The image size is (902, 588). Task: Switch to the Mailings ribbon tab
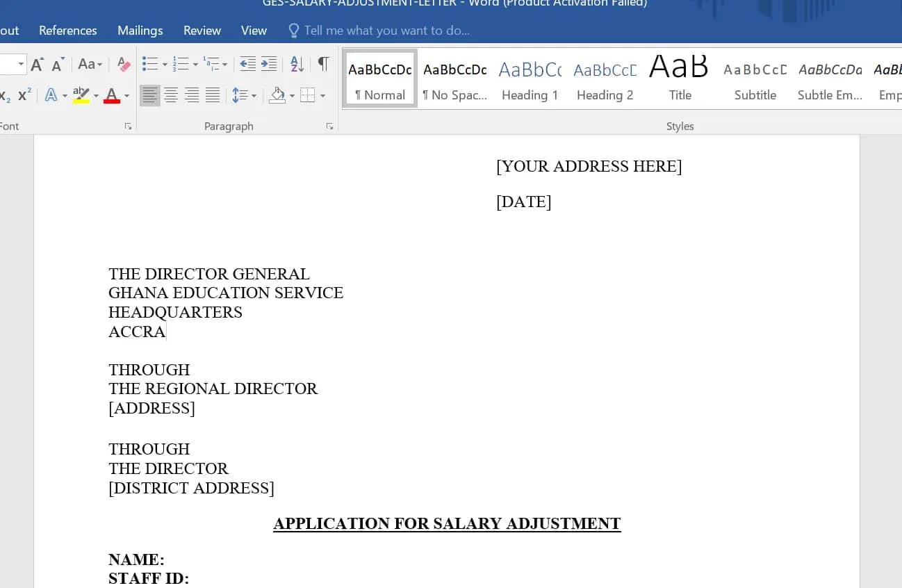pos(140,31)
